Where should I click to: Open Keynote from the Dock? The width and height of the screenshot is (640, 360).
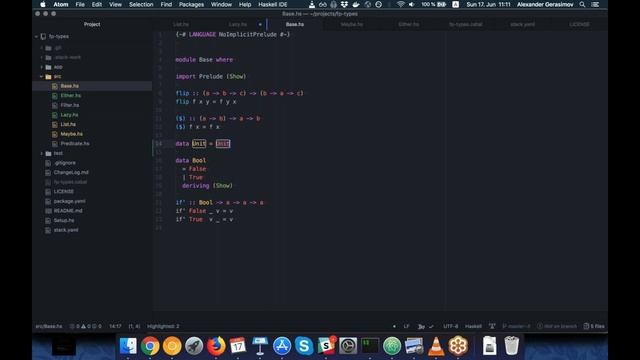pyautogui.click(x=260, y=346)
